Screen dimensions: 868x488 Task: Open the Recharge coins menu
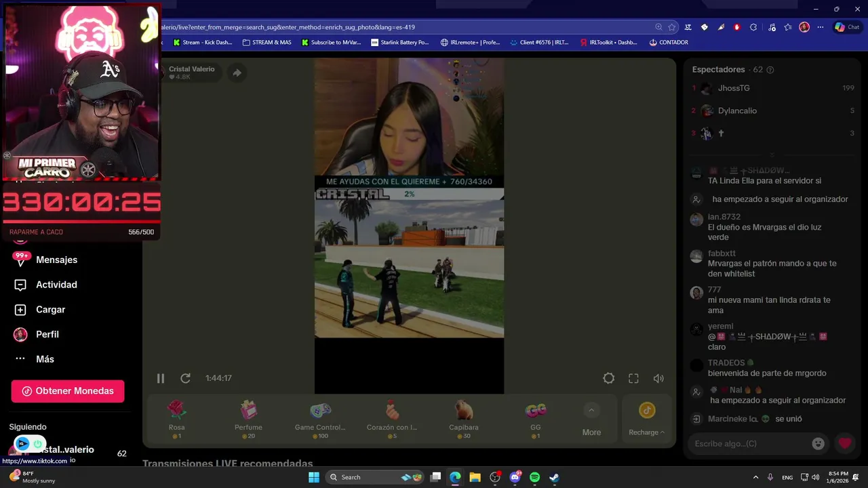[646, 419]
